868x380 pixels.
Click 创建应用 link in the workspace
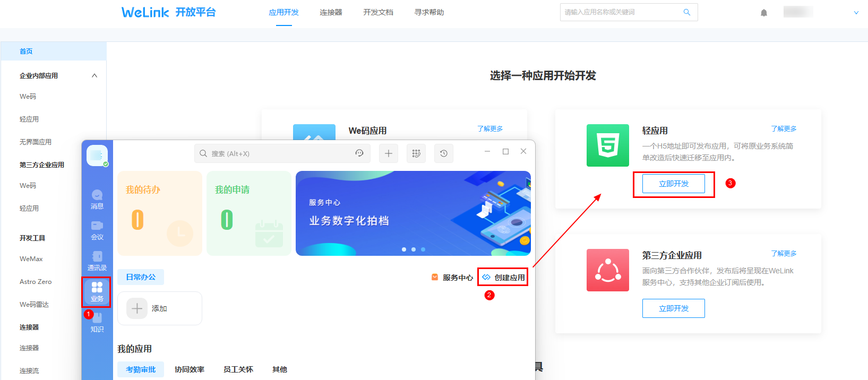click(503, 278)
